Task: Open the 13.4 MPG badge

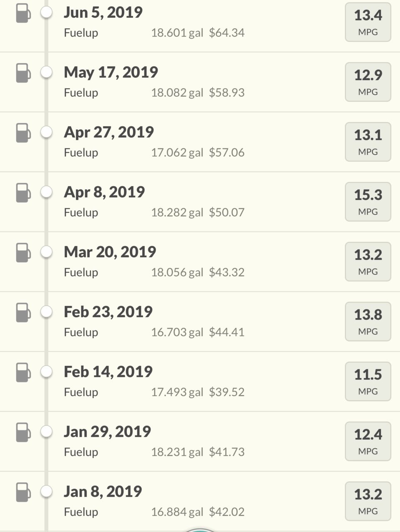Action: pyautogui.click(x=368, y=22)
